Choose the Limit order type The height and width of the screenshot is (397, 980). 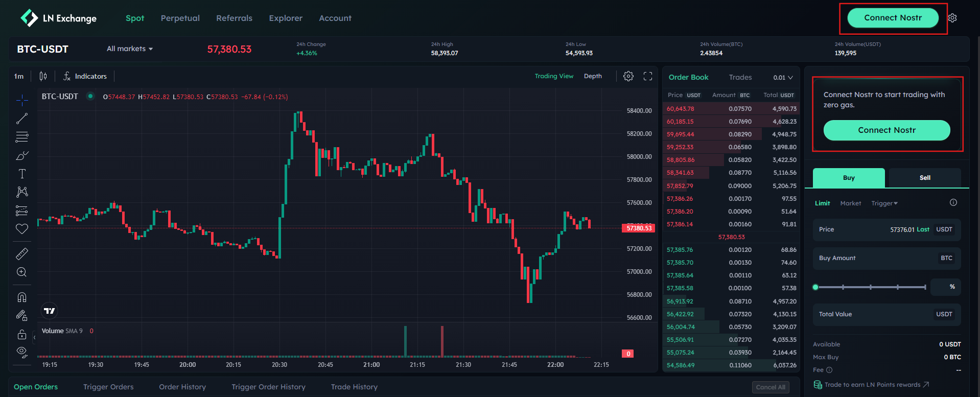822,203
